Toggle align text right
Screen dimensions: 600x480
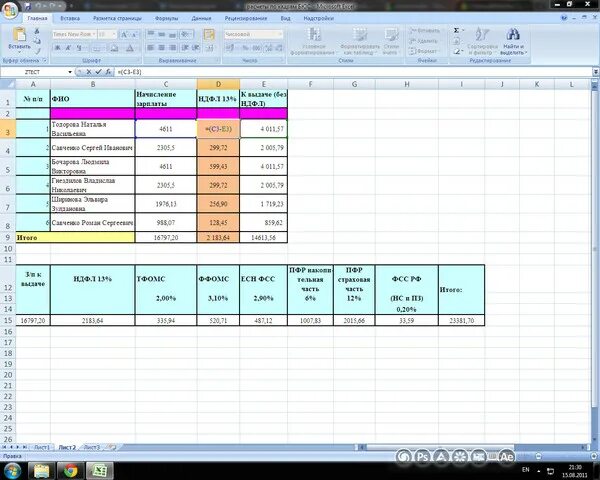tap(173, 47)
